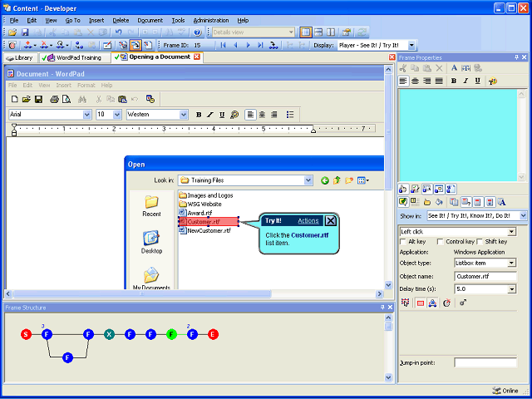Image resolution: width=532 pixels, height=399 pixels.
Task: Click the Desktop shortcut in Open dialog
Action: (151, 242)
